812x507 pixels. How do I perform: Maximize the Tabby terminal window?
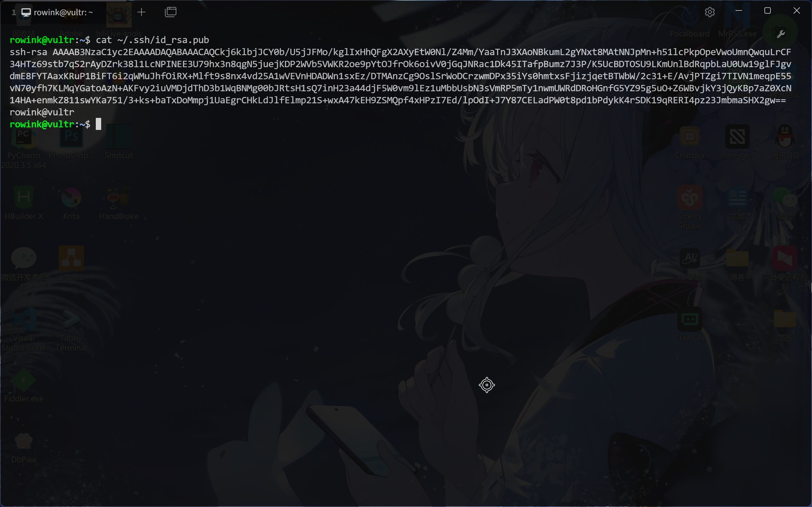click(767, 11)
